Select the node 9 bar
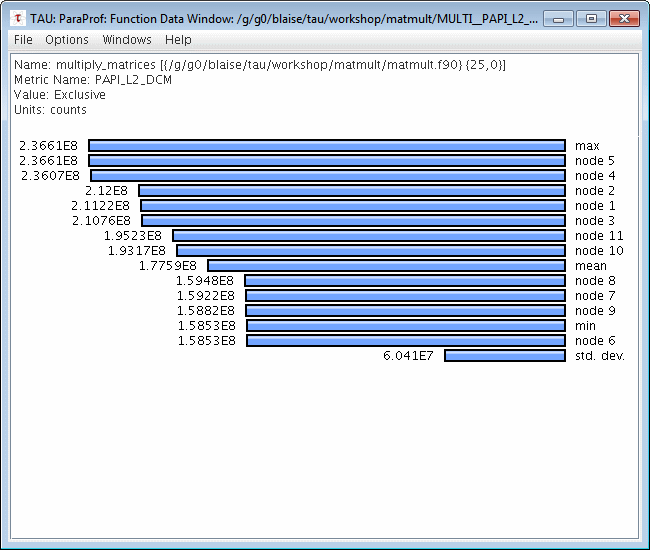The height and width of the screenshot is (550, 650). [405, 311]
